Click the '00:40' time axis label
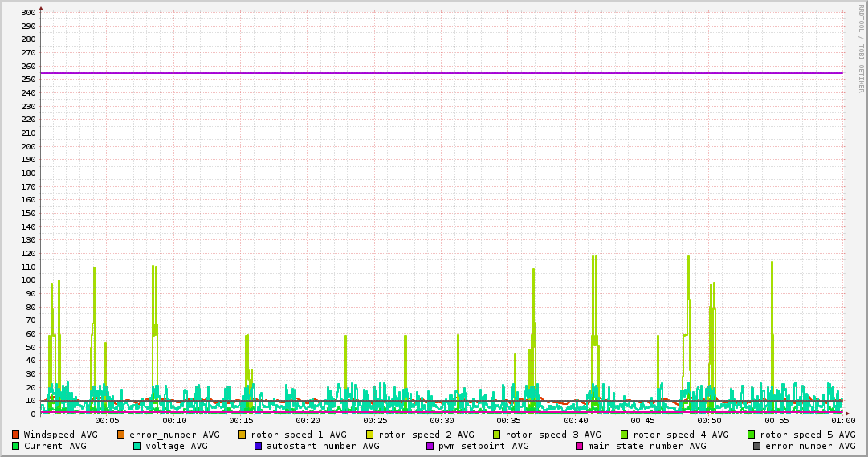 pos(577,421)
